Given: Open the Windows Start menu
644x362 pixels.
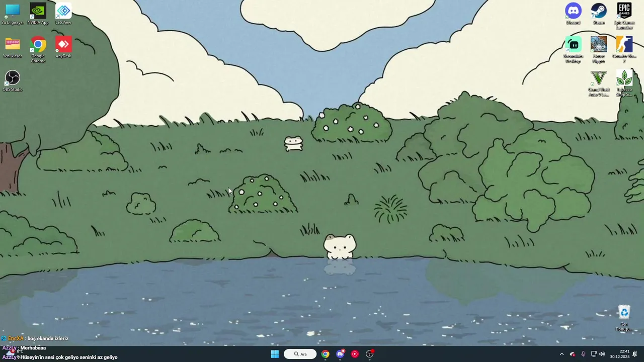Looking at the screenshot, I should tap(275, 354).
